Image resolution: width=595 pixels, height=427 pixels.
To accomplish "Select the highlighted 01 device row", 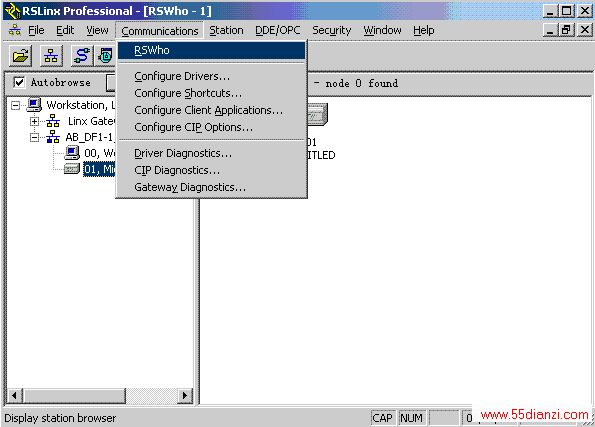I will (x=99, y=169).
